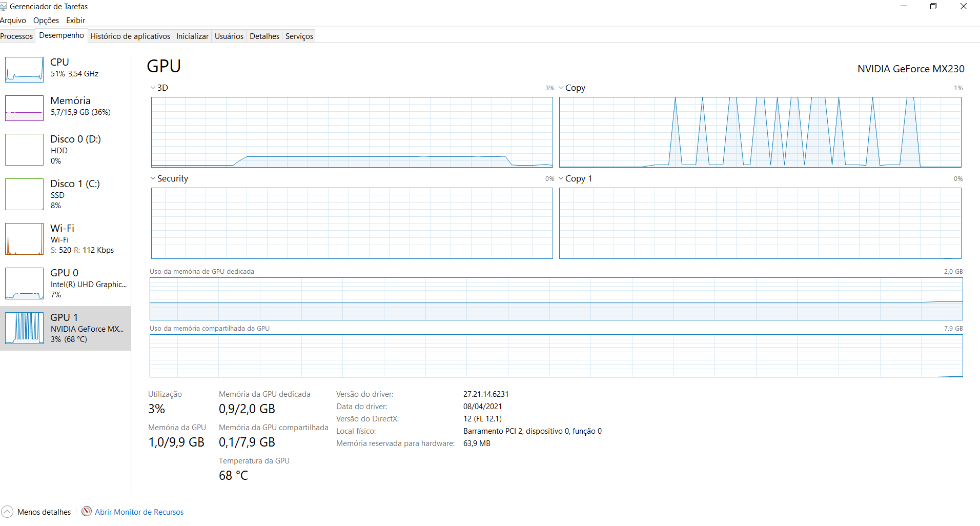Switch to Histórico de aplicativos tab
This screenshot has width=980, height=526.
coord(130,36)
